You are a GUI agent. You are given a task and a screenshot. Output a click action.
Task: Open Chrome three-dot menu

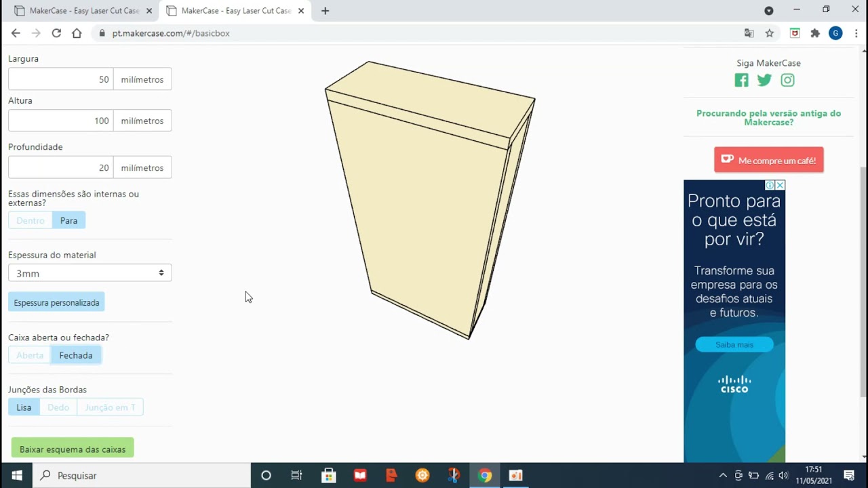point(856,33)
